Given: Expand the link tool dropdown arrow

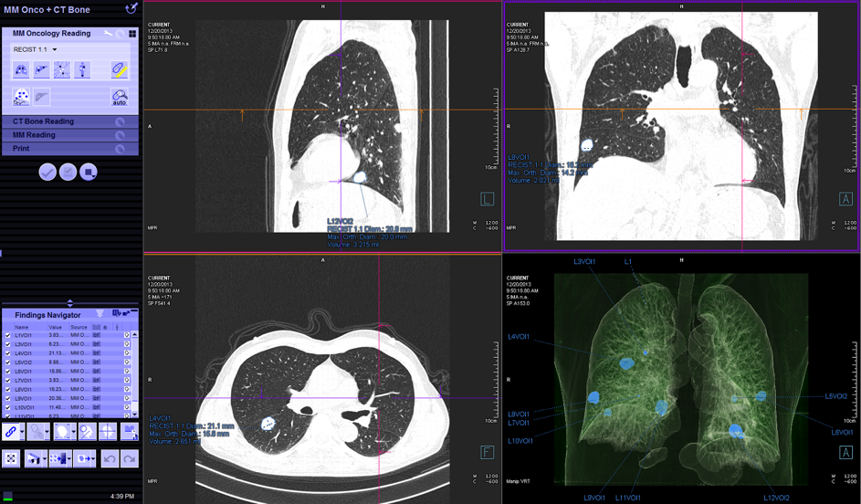Looking at the screenshot, I should (x=21, y=432).
